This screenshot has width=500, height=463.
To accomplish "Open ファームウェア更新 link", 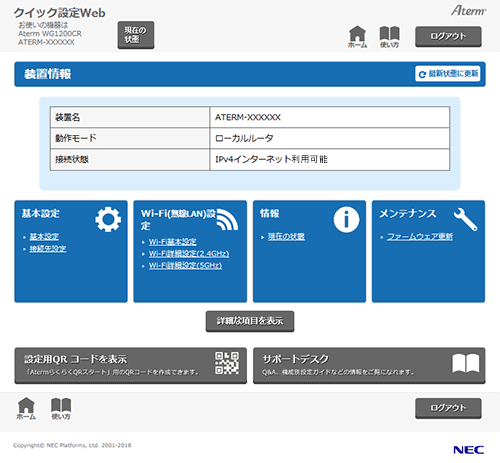I will click(420, 237).
